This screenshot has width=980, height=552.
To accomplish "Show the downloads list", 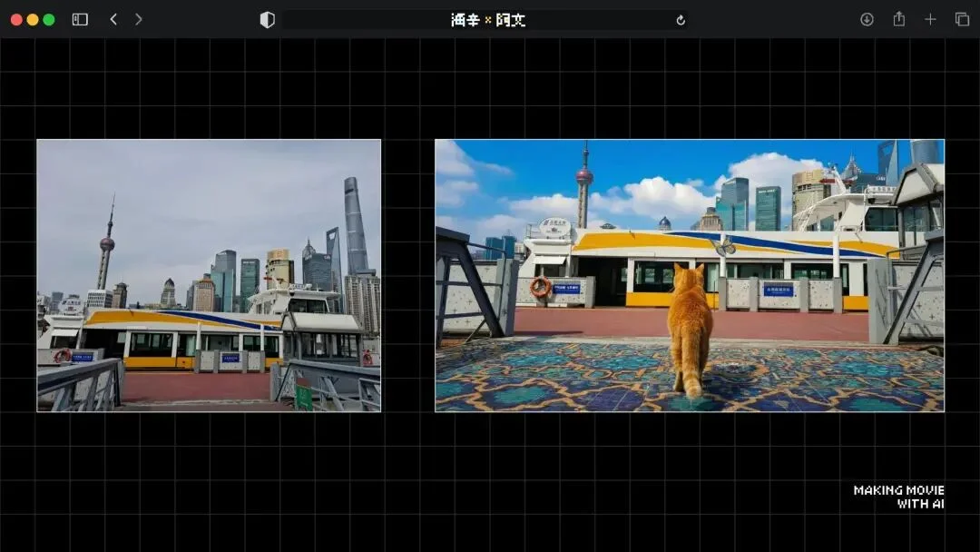I will (x=867, y=19).
